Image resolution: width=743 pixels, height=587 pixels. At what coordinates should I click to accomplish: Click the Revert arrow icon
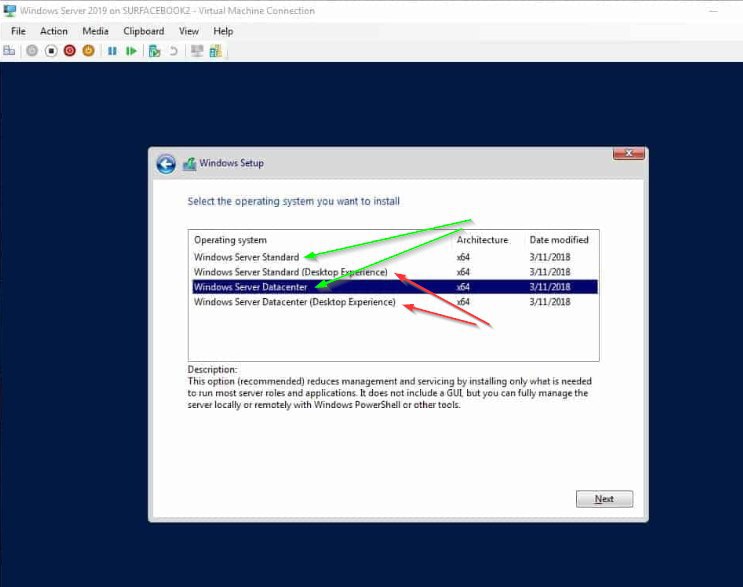[x=173, y=51]
